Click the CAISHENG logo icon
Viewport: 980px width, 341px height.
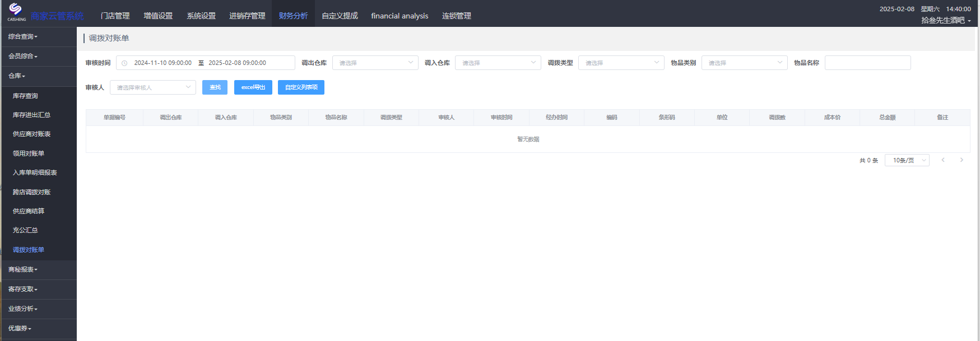(16, 11)
